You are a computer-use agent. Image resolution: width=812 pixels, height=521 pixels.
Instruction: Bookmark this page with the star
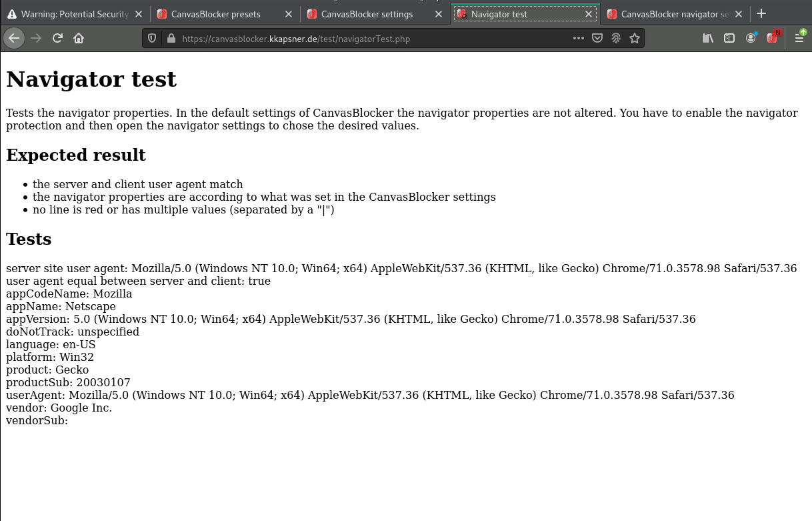click(x=635, y=38)
